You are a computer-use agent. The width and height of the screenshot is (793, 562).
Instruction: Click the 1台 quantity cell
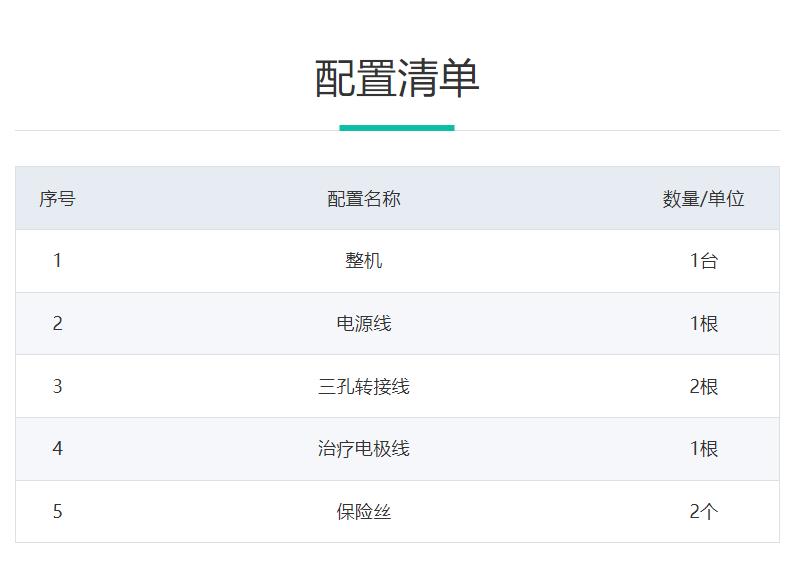click(703, 261)
